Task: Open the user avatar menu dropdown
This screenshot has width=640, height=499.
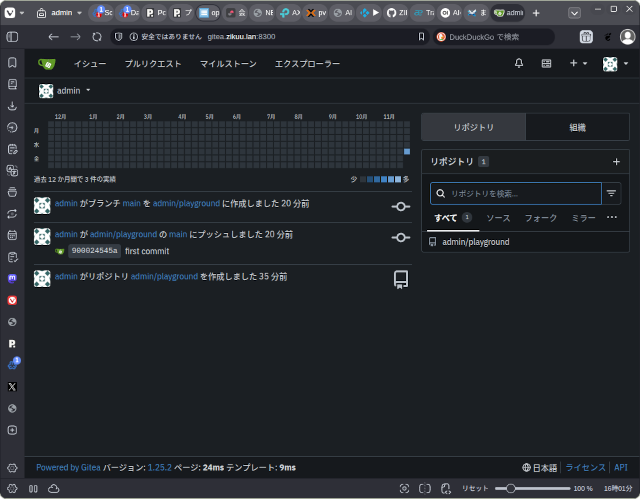Action: pos(612,64)
